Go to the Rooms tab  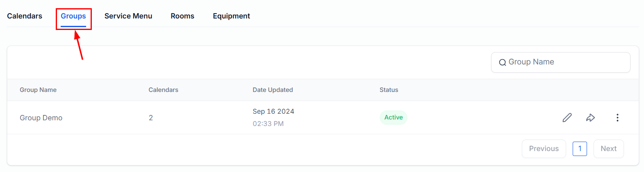[182, 16]
